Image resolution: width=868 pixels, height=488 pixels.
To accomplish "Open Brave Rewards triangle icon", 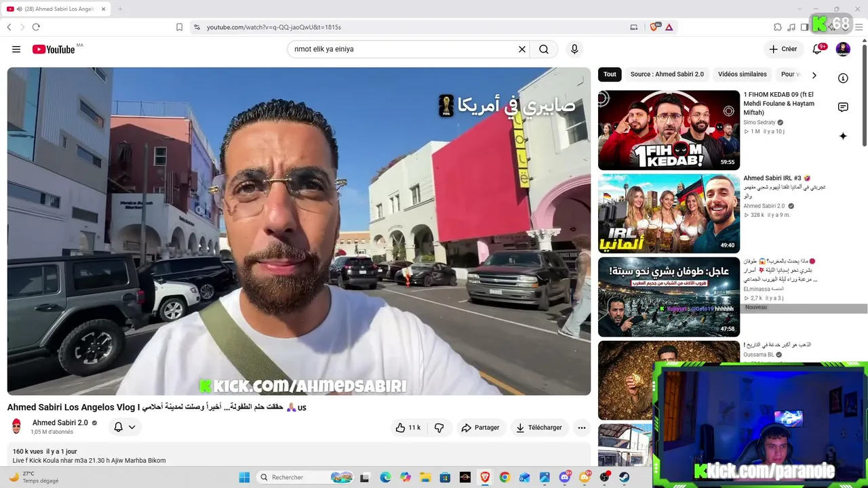I will (x=669, y=27).
